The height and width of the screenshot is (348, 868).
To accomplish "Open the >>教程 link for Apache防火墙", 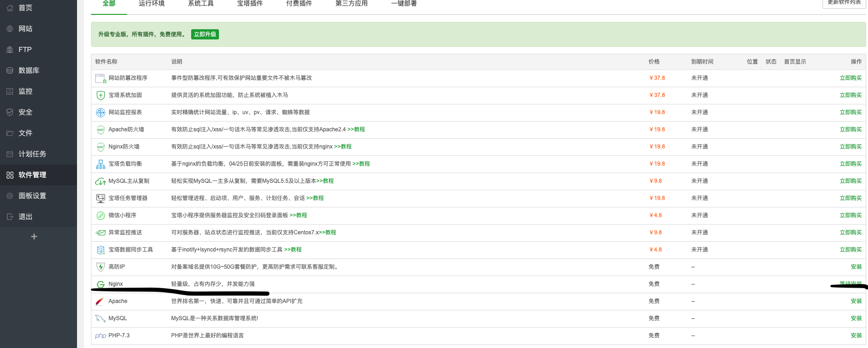I will (x=356, y=129).
